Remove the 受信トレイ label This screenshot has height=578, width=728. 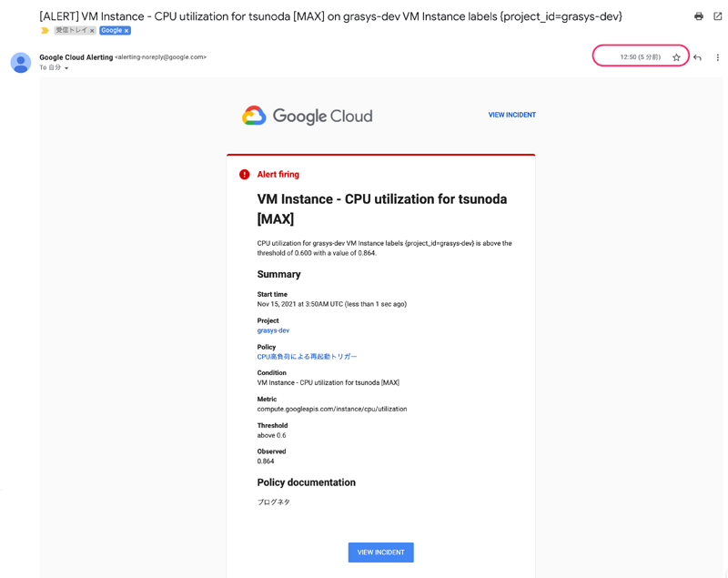pyautogui.click(x=92, y=31)
